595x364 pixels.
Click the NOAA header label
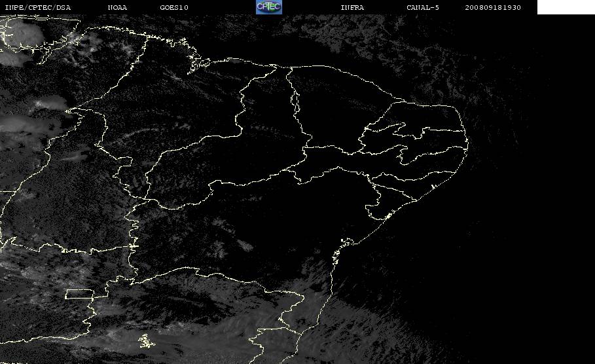click(x=117, y=8)
